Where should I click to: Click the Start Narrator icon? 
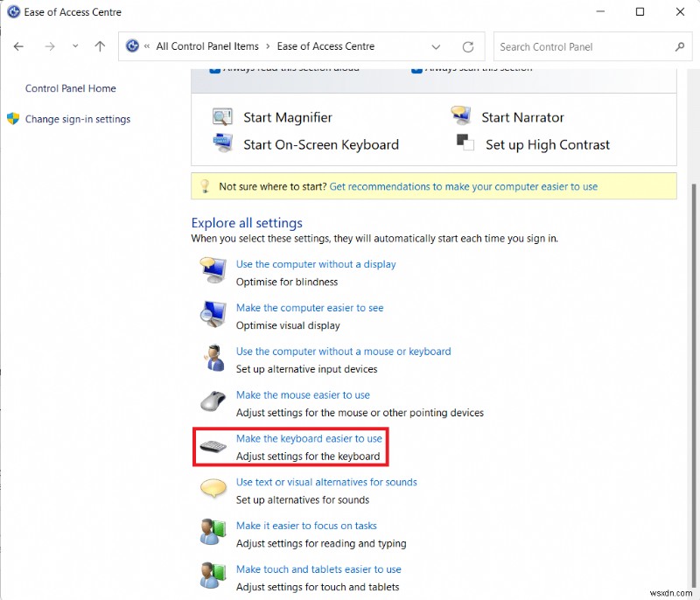[461, 115]
